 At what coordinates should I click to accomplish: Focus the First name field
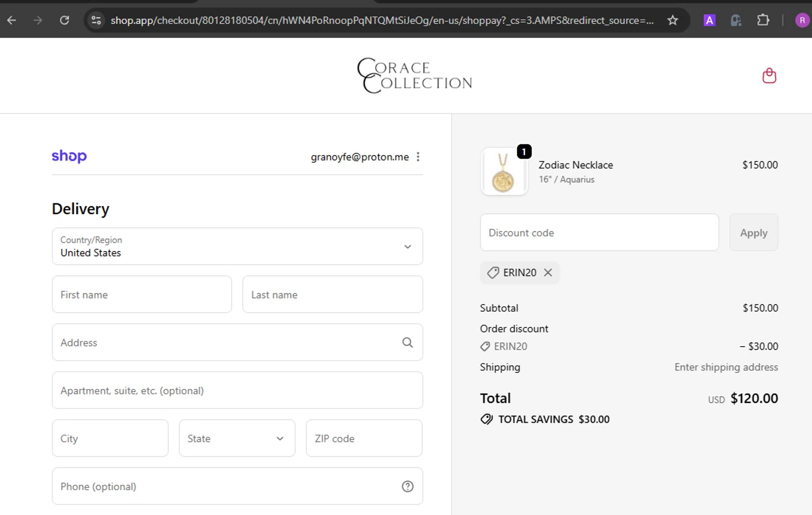pos(142,294)
